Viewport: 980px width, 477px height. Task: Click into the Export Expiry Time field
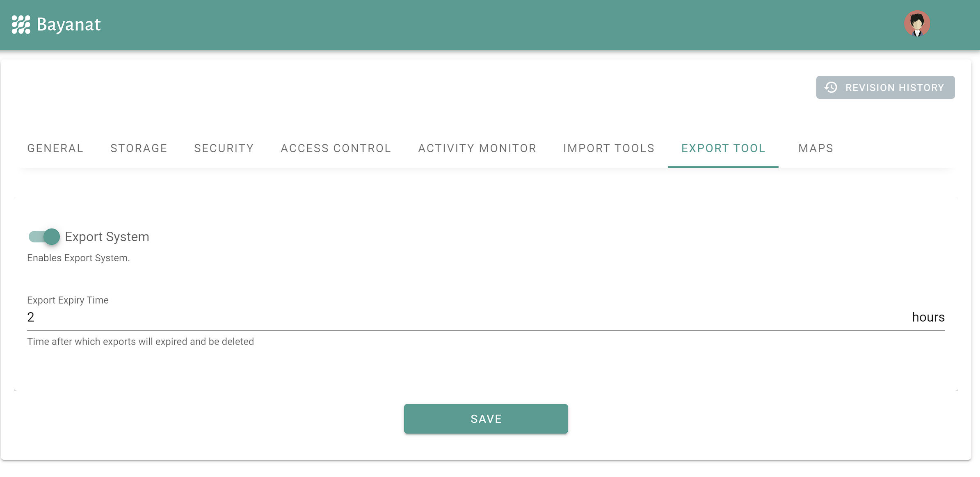pos(451,317)
